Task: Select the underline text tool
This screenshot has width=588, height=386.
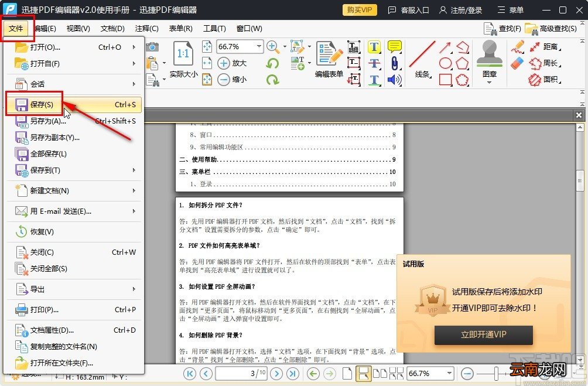Action: 374,80
